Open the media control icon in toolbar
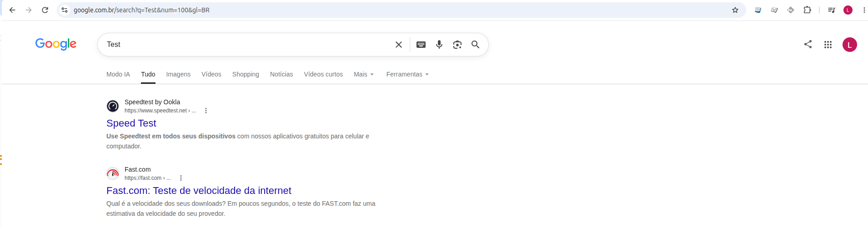This screenshot has width=868, height=229. [x=832, y=10]
